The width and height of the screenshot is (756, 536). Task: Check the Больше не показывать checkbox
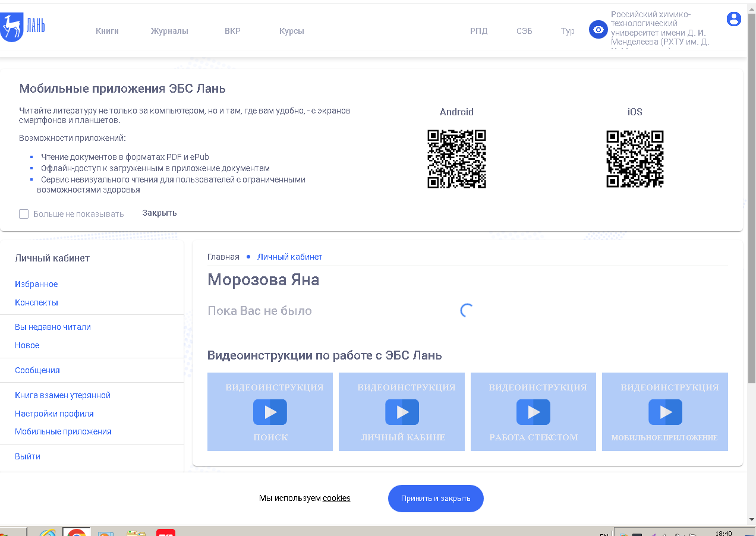24,214
